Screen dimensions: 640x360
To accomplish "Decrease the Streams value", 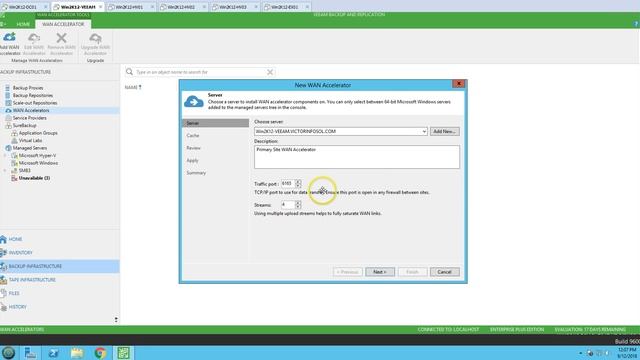I will [x=298, y=207].
